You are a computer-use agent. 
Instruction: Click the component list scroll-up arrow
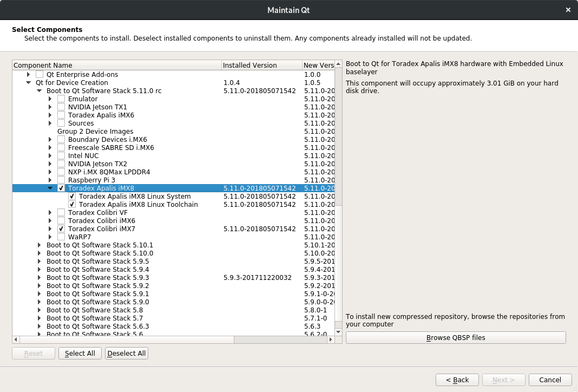(338, 64)
